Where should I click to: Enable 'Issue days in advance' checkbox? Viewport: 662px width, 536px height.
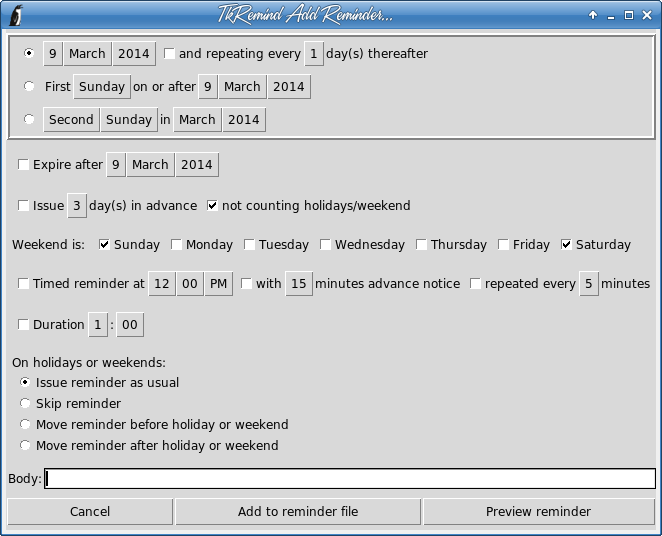[23, 206]
